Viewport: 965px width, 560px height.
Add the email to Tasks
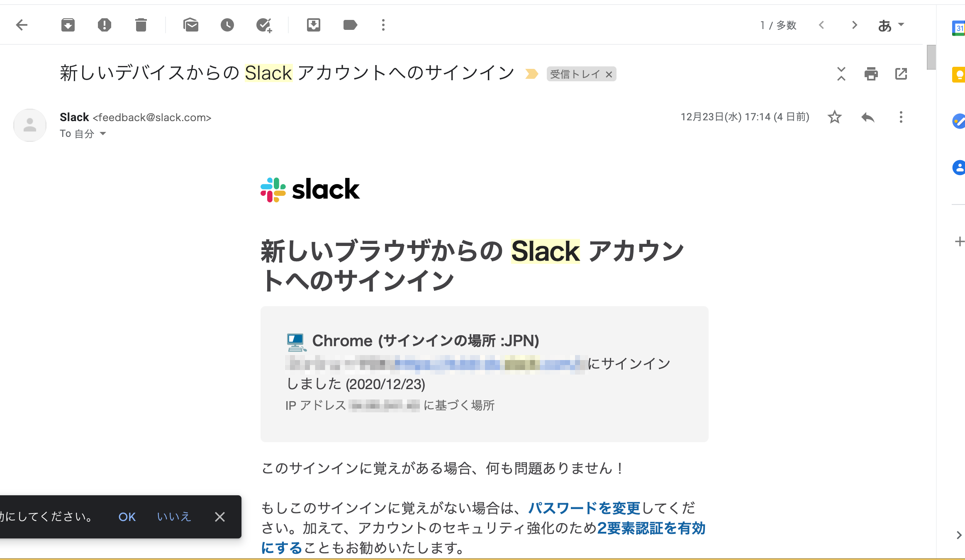coord(264,24)
